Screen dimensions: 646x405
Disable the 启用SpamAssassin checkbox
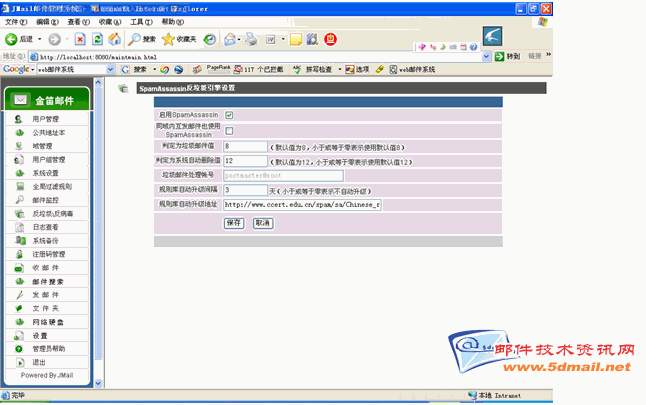(x=229, y=116)
